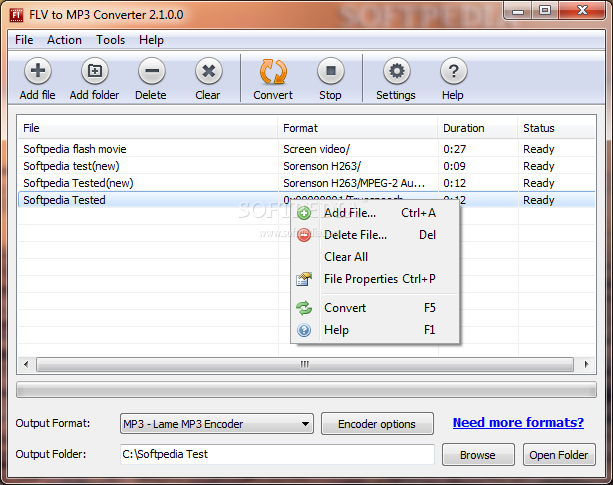Screen dimensions: 613x485
Task: Select the Softpedia Tested(new) row
Action: (x=306, y=183)
